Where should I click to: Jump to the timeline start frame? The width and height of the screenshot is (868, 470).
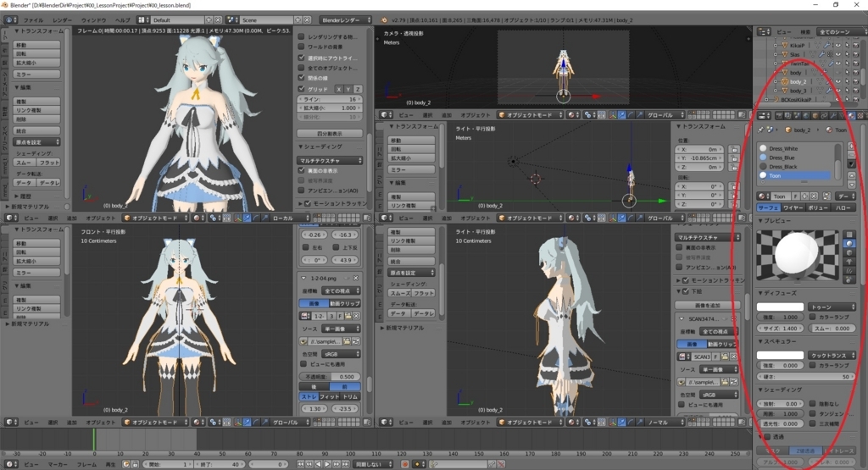pos(301,464)
